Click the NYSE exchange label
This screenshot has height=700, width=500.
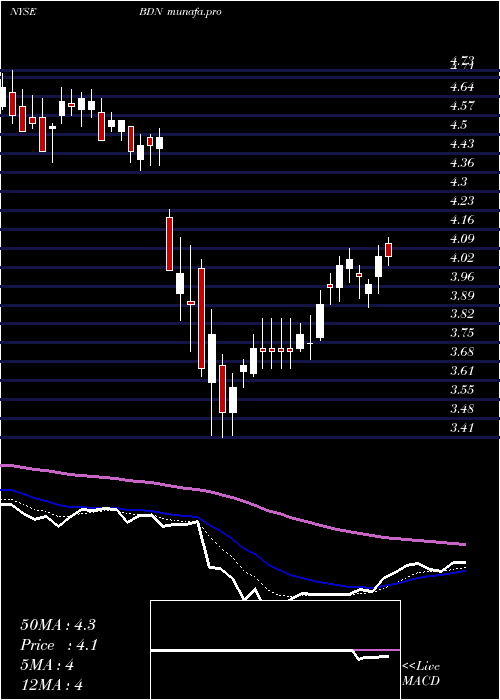23,12
